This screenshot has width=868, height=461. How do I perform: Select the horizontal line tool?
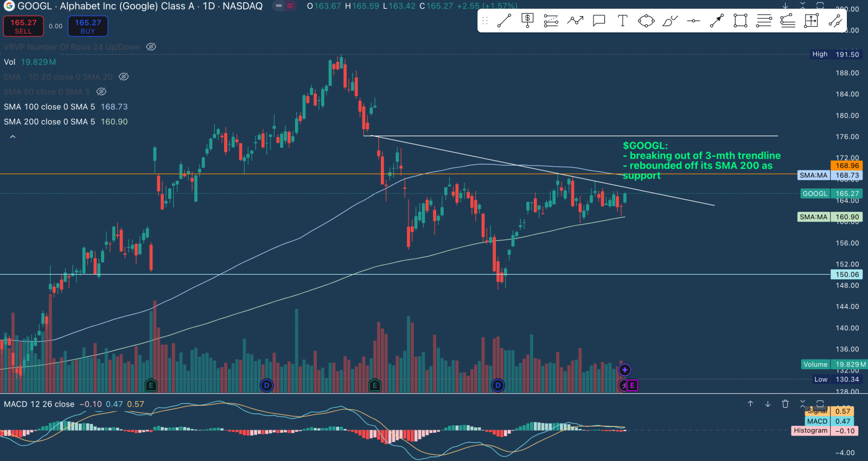(x=693, y=21)
